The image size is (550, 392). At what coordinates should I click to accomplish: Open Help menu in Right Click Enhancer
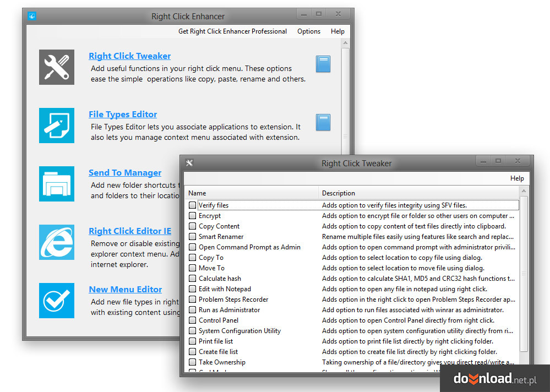pyautogui.click(x=337, y=31)
